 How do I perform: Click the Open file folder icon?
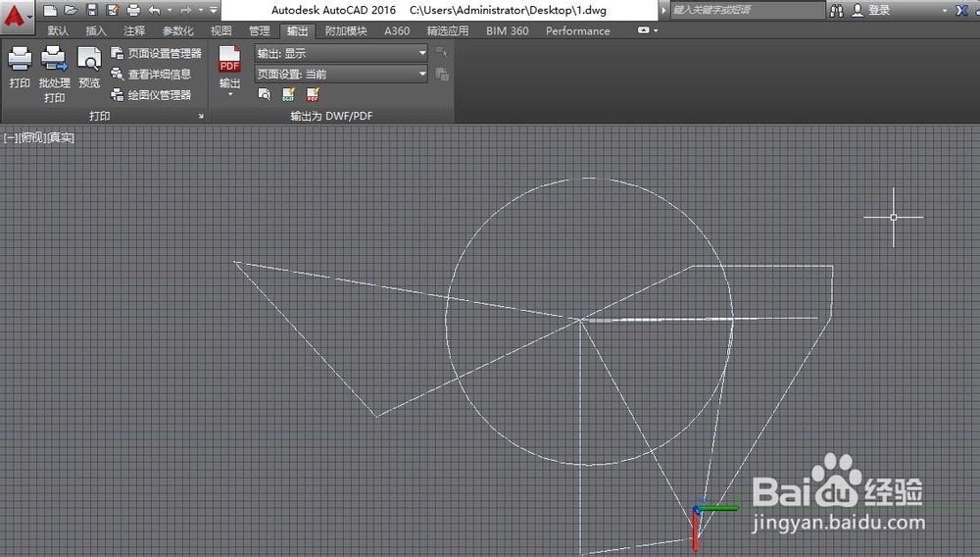(71, 10)
